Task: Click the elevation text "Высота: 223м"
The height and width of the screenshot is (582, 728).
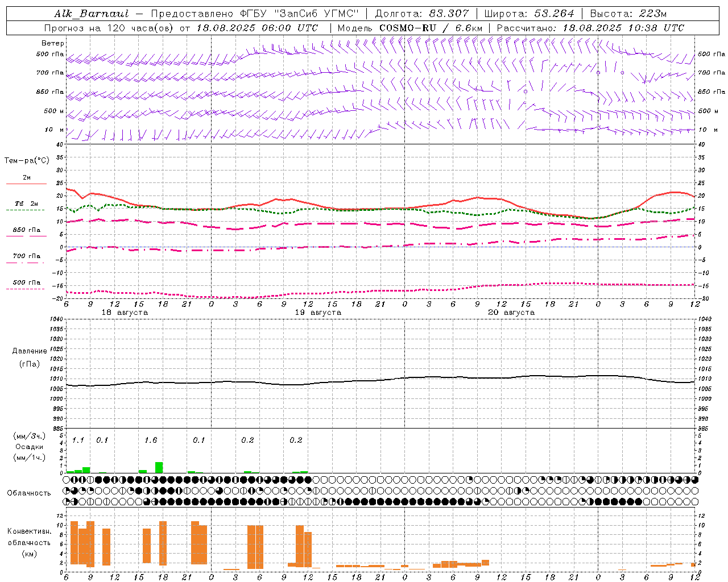Action: tap(628, 14)
